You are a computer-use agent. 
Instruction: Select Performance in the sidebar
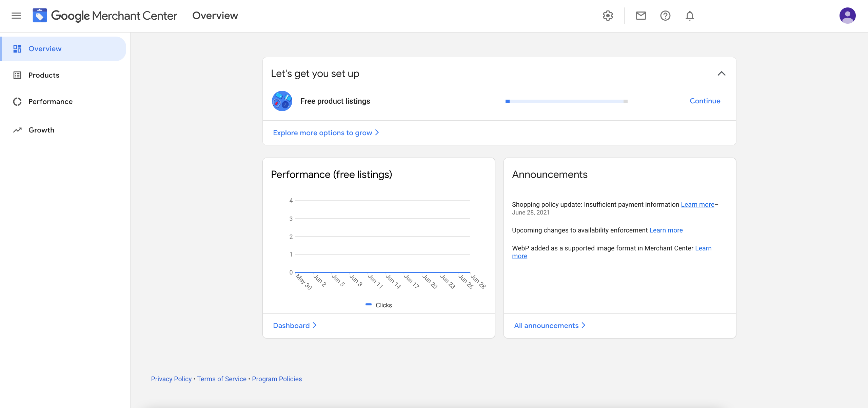tap(50, 102)
